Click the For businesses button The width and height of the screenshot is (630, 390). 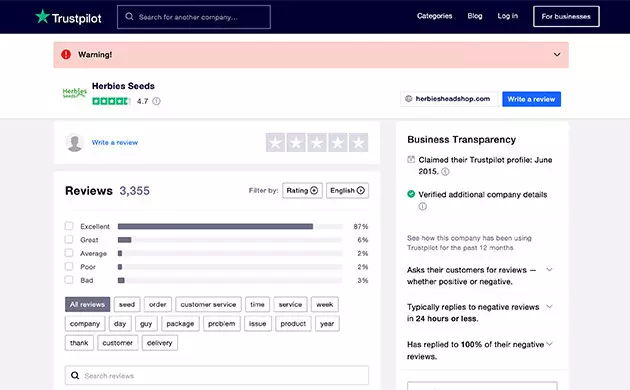click(x=566, y=16)
